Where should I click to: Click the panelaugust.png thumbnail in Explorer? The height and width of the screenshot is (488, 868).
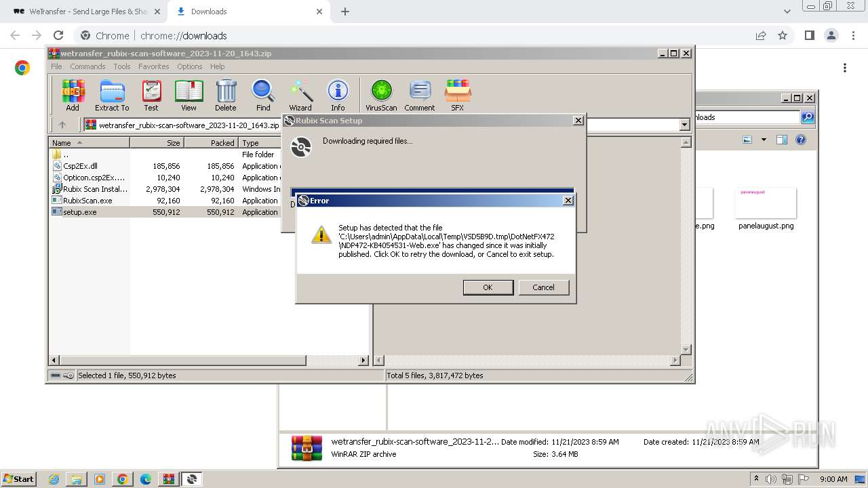(766, 203)
